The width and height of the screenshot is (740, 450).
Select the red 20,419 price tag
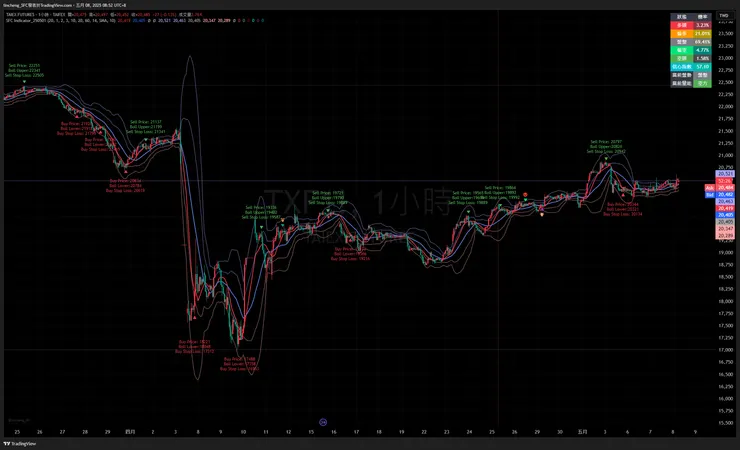pos(725,208)
